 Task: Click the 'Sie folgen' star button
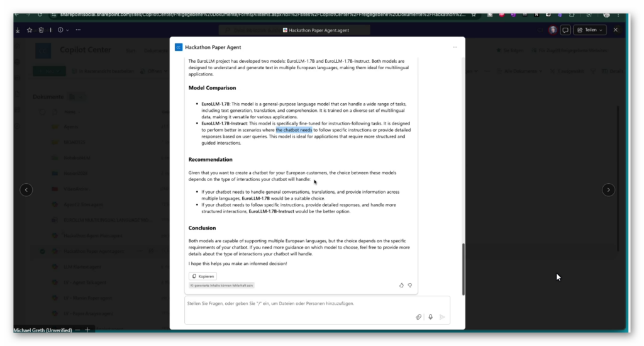click(x=510, y=50)
